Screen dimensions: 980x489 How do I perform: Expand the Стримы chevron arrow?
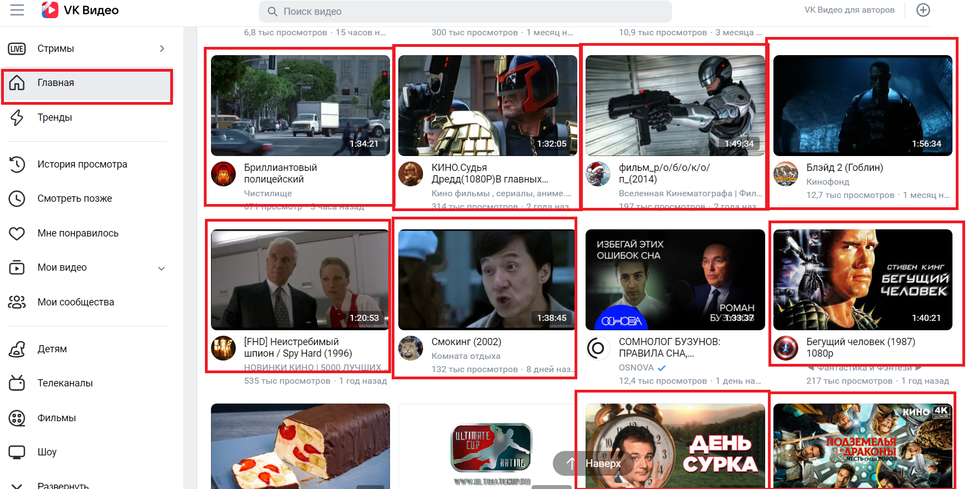(162, 49)
